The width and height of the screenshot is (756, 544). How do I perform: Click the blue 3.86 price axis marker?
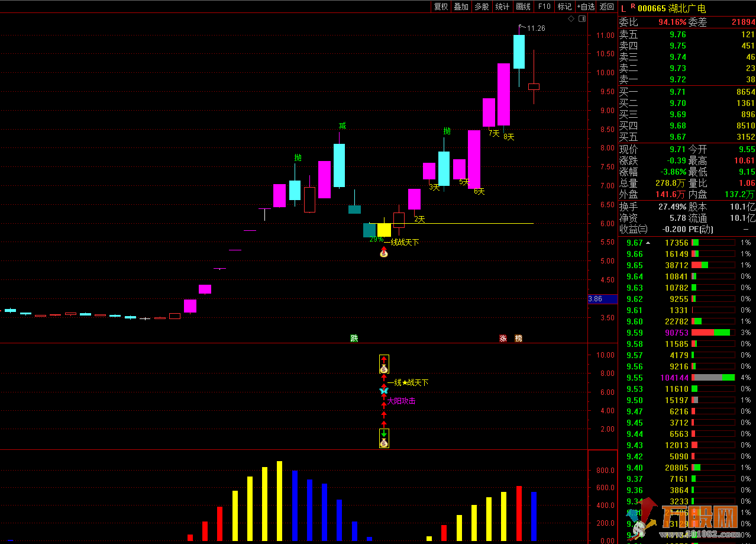tap(602, 299)
